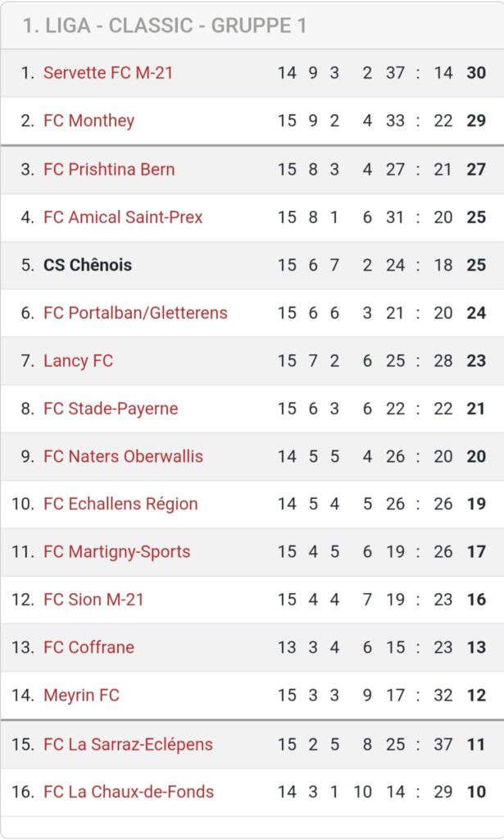Click the Lancy FC link
This screenshot has height=840, width=504.
tap(78, 361)
